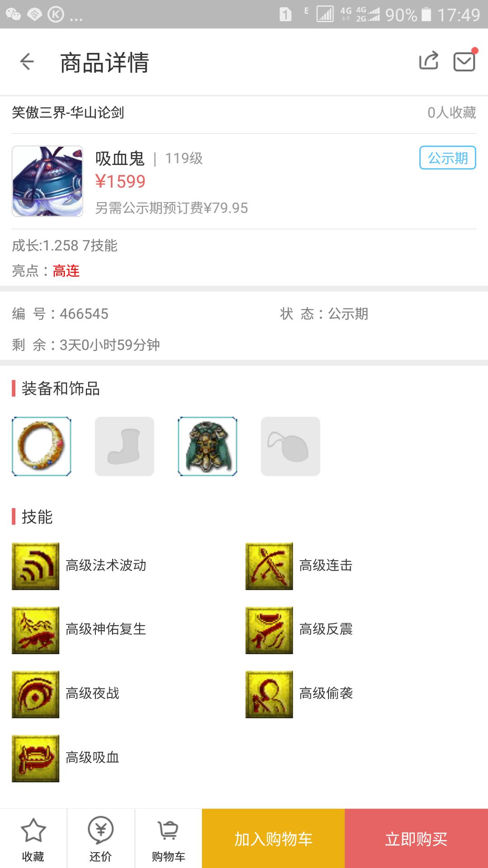
Task: Tap the 还价 bargain button
Action: pos(101,839)
